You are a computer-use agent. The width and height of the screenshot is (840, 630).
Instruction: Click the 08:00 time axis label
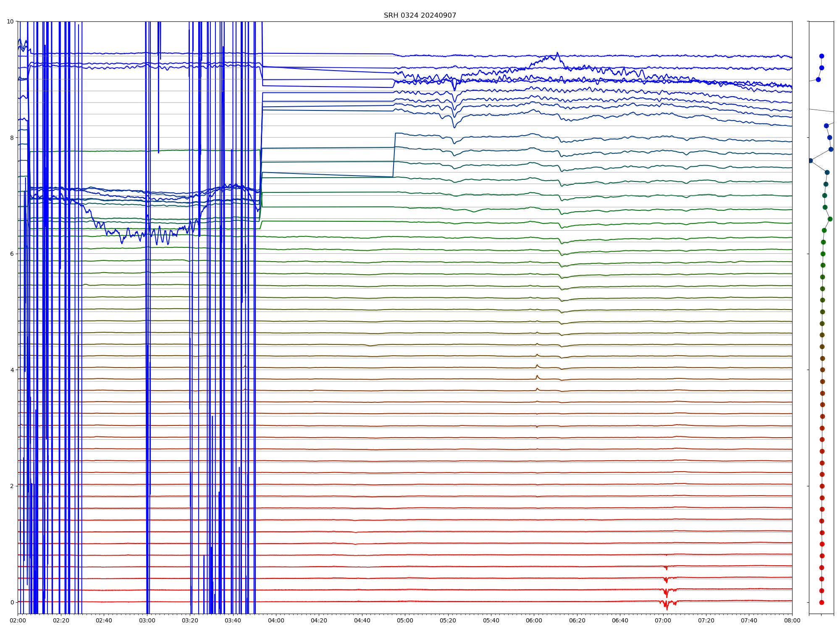[792, 620]
